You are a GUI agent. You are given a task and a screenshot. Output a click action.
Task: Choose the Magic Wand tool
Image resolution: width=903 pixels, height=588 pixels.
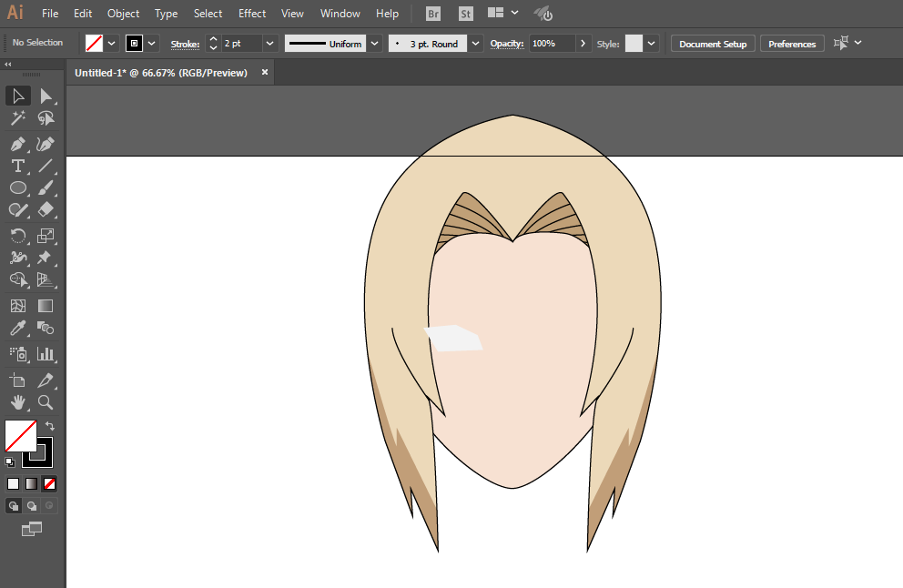[x=18, y=118]
